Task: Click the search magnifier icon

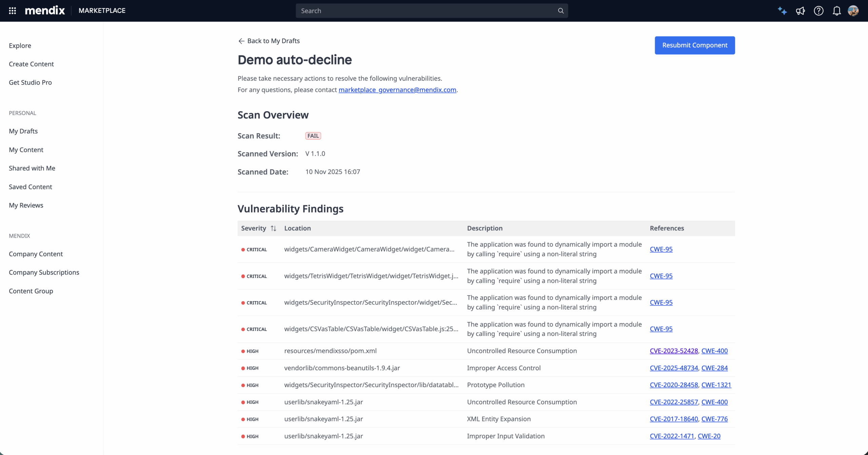Action: click(560, 11)
